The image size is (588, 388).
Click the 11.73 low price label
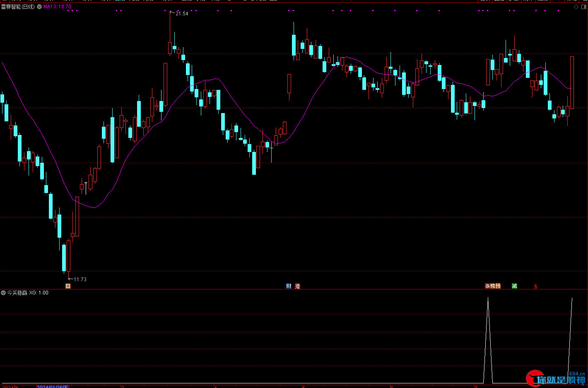[x=80, y=280]
